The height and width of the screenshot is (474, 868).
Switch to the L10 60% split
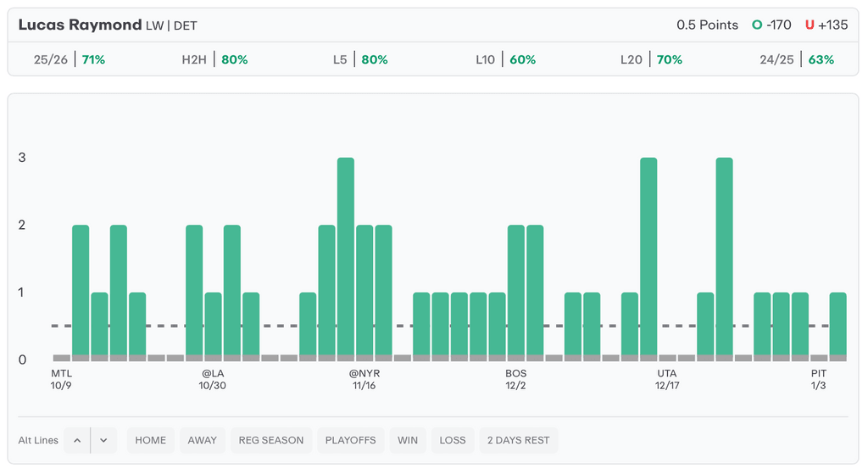505,59
